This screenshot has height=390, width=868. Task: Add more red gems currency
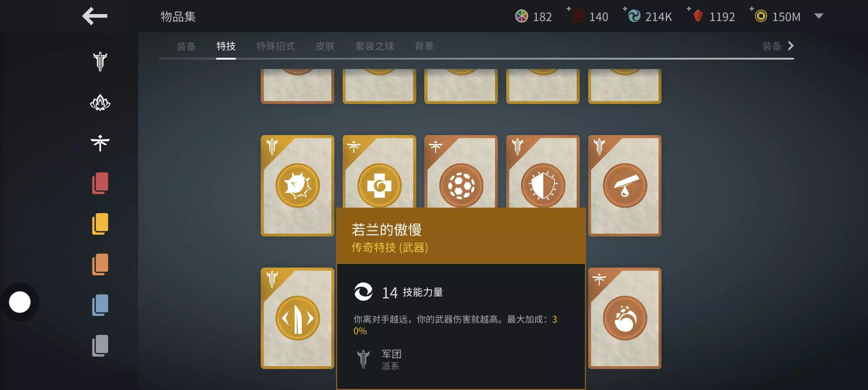[689, 9]
